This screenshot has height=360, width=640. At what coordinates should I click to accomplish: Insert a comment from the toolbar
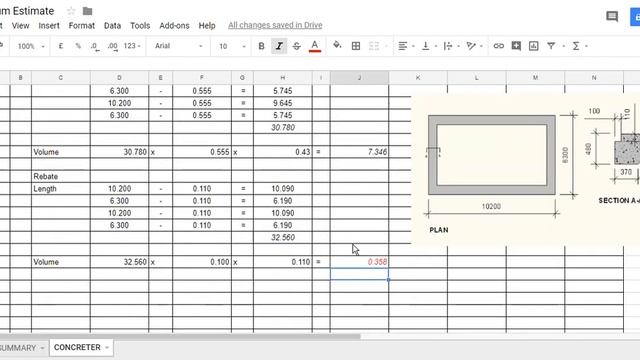pyautogui.click(x=516, y=46)
